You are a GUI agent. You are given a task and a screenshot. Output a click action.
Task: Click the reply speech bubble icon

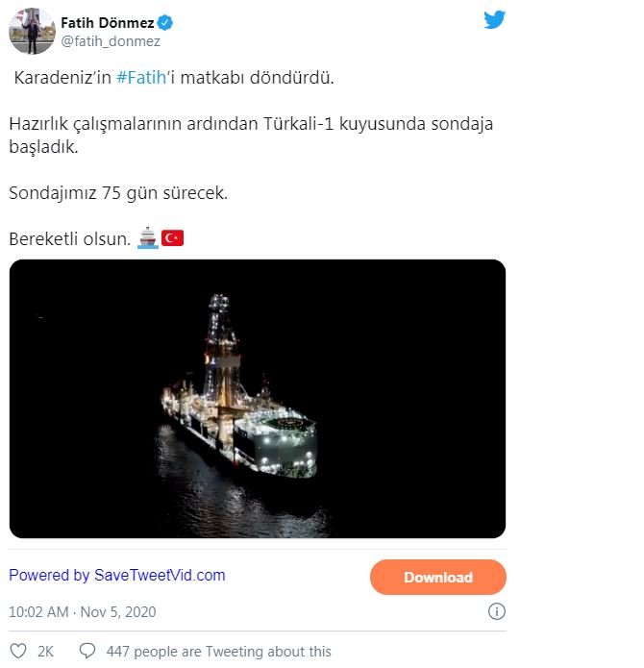[x=87, y=651]
